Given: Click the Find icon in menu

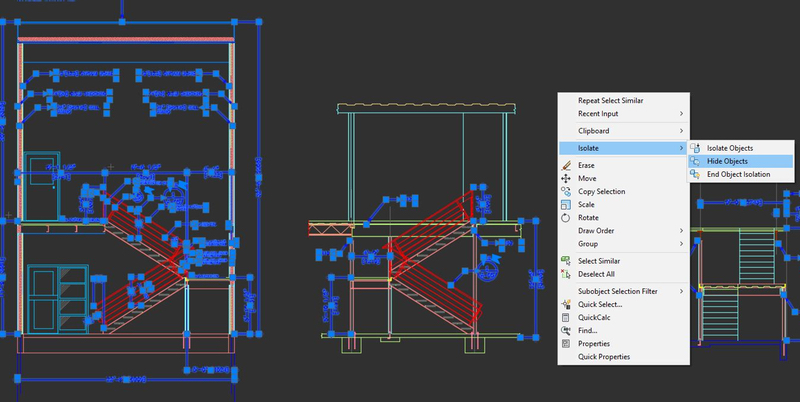Looking at the screenshot, I should pyautogui.click(x=566, y=330).
